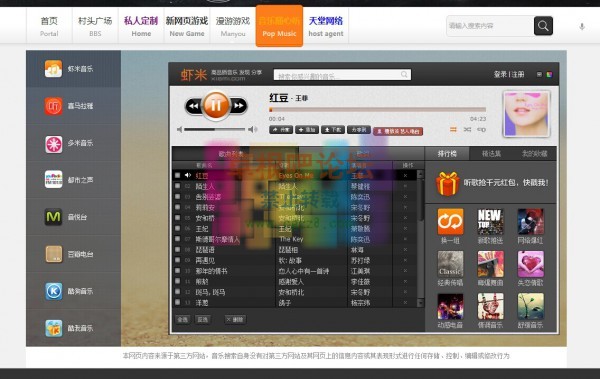Open the 舒缓音乐 thumbnail

coord(530,306)
